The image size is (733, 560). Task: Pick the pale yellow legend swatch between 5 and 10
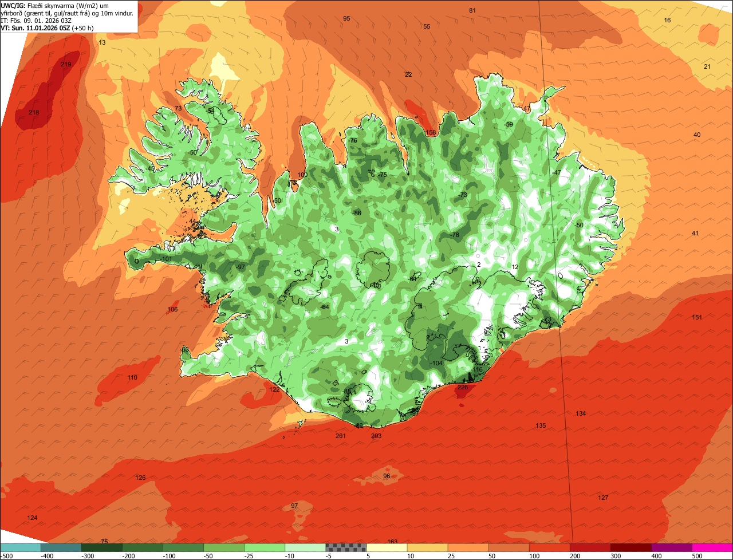pyautogui.click(x=387, y=547)
